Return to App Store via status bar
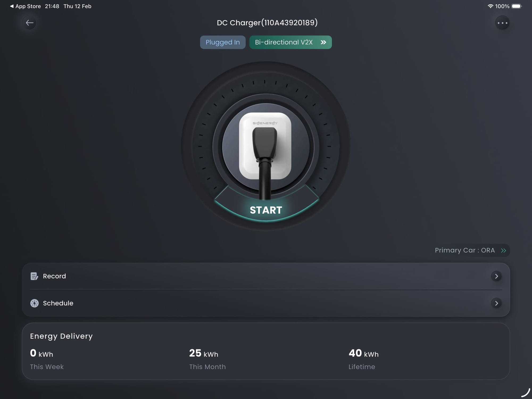The height and width of the screenshot is (399, 532). [26, 6]
